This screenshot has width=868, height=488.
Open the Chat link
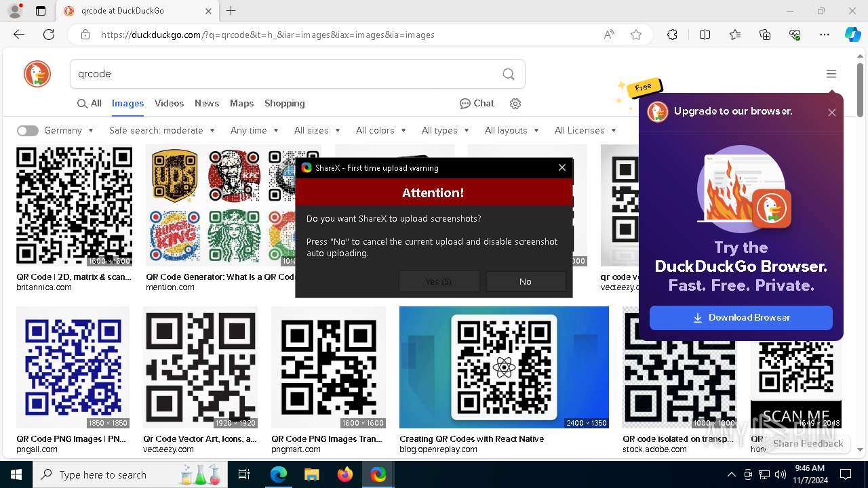coord(477,104)
